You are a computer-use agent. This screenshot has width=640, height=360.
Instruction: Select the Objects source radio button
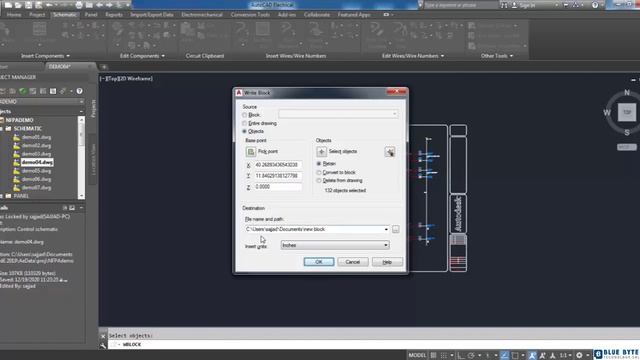[x=244, y=131]
